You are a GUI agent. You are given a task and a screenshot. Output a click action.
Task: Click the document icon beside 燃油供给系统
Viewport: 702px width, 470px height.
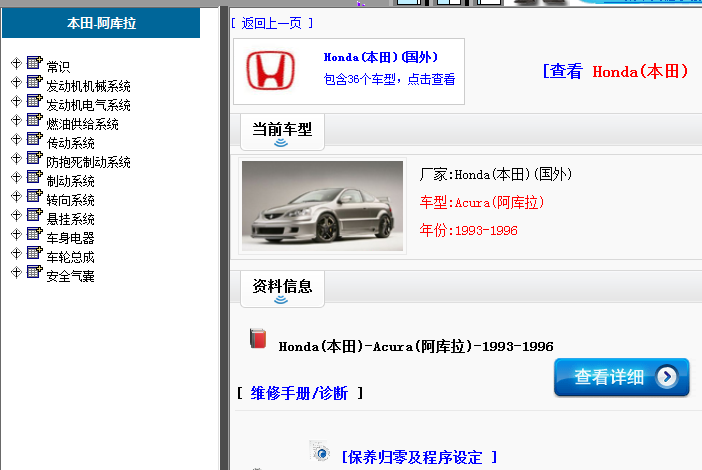click(34, 120)
